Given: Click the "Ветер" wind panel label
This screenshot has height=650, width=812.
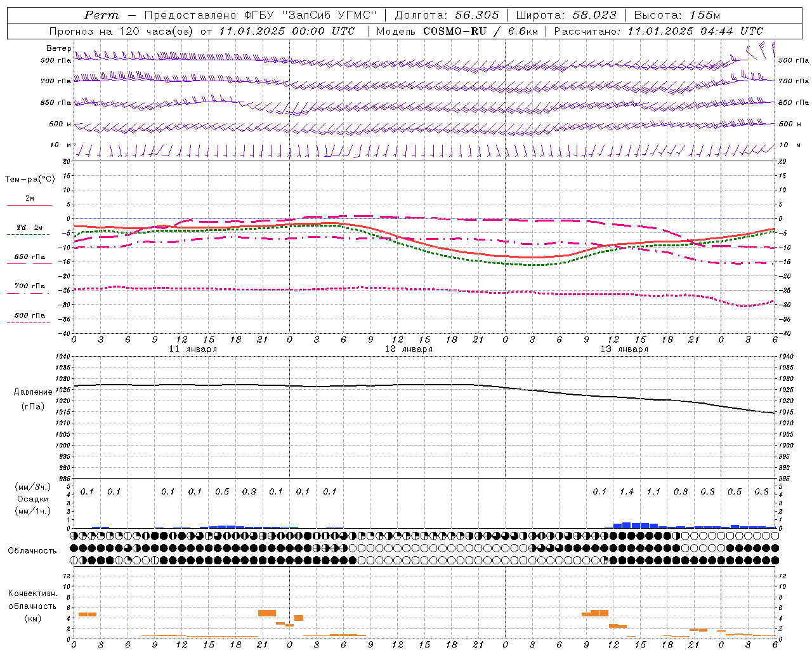Looking at the screenshot, I should tap(58, 48).
